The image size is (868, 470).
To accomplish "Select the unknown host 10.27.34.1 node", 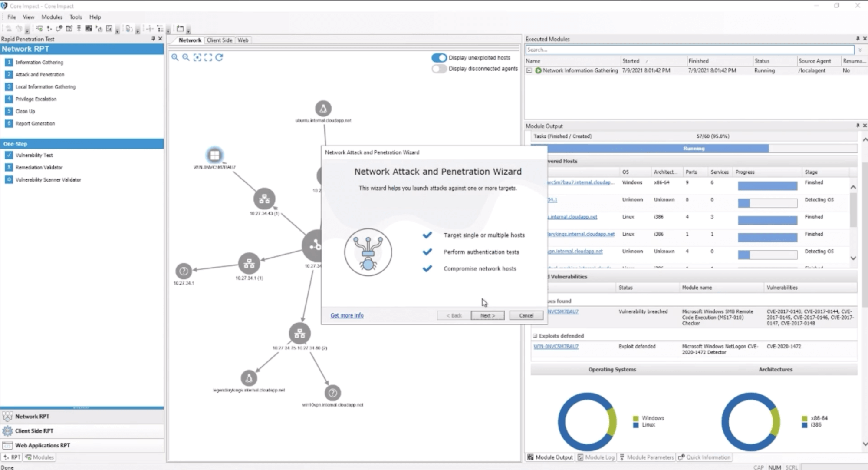I will pyautogui.click(x=184, y=271).
